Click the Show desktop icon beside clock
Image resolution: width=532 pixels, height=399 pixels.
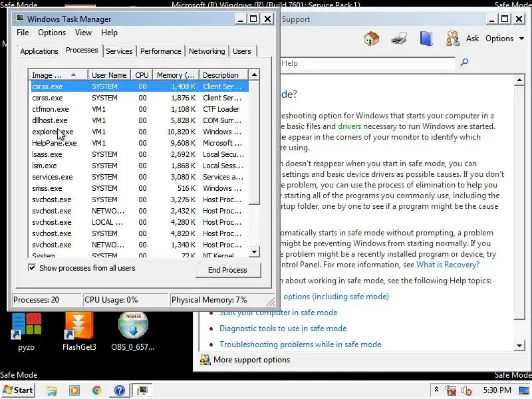[524, 390]
